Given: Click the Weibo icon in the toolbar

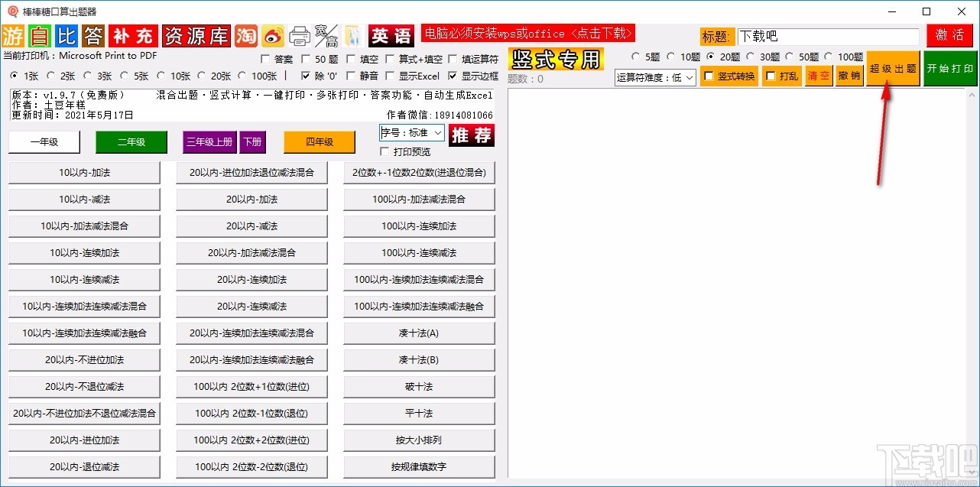Looking at the screenshot, I should point(272,35).
